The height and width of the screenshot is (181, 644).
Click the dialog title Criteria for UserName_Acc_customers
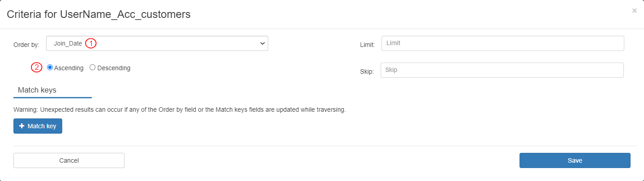(99, 14)
